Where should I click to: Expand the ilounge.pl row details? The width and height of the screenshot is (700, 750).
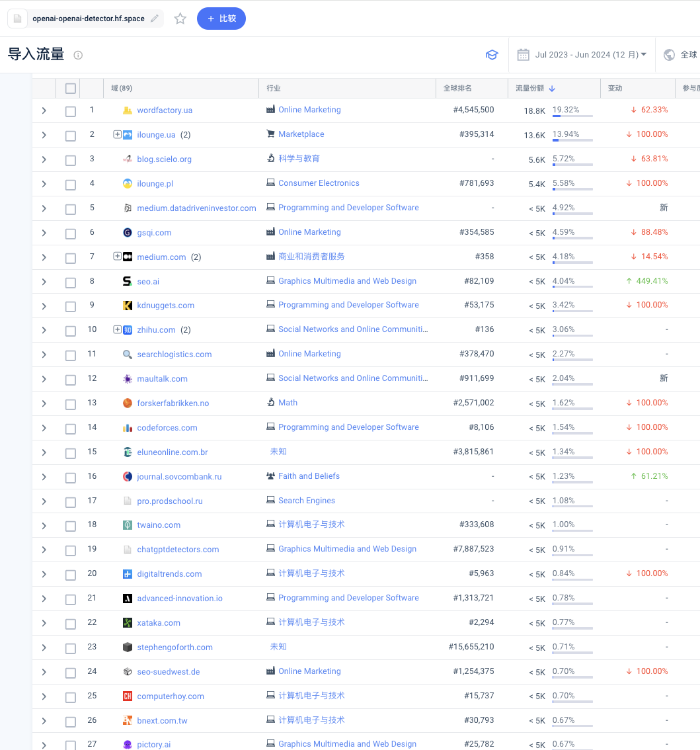tap(44, 184)
